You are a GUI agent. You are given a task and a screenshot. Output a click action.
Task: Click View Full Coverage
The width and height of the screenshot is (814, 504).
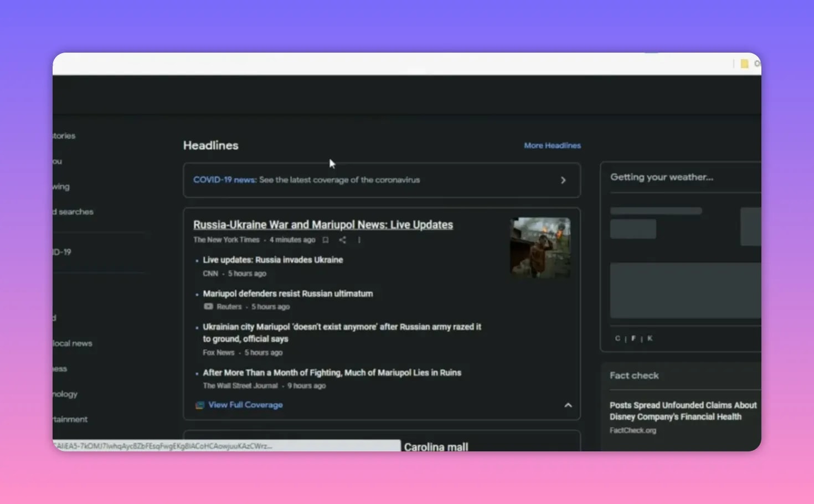point(245,405)
